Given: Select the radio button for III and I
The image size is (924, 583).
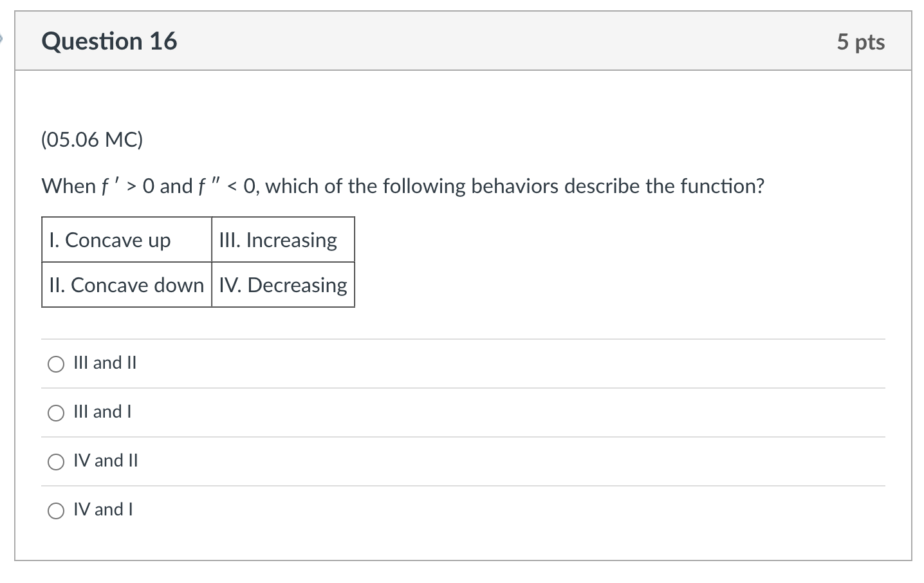Looking at the screenshot, I should point(56,413).
